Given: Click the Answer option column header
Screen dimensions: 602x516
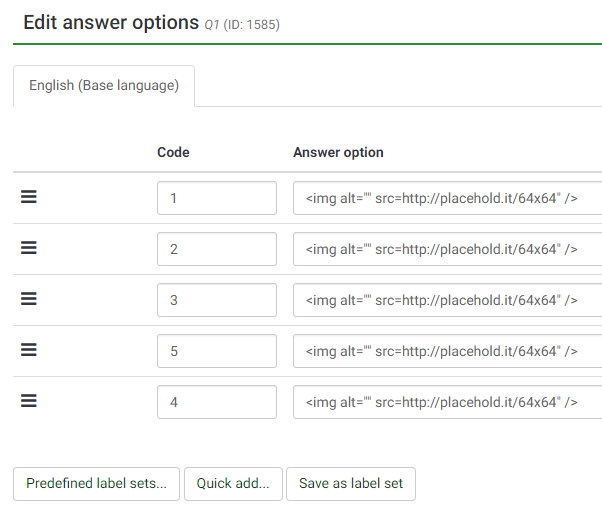Looking at the screenshot, I should pyautogui.click(x=338, y=153).
